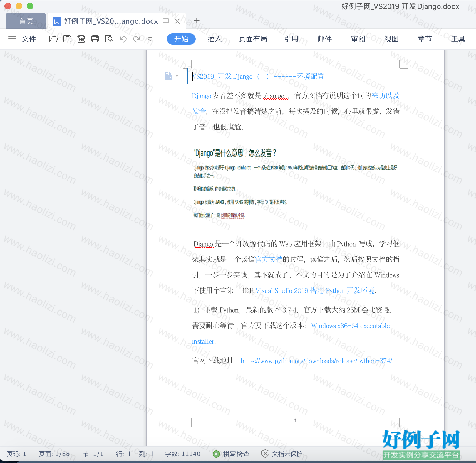Click the redo arrow

click(137, 39)
